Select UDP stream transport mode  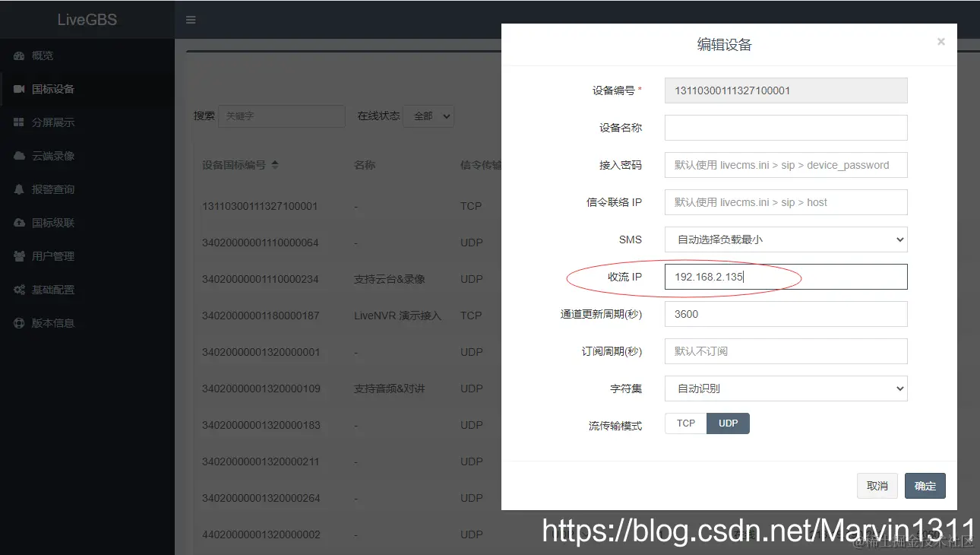point(729,423)
